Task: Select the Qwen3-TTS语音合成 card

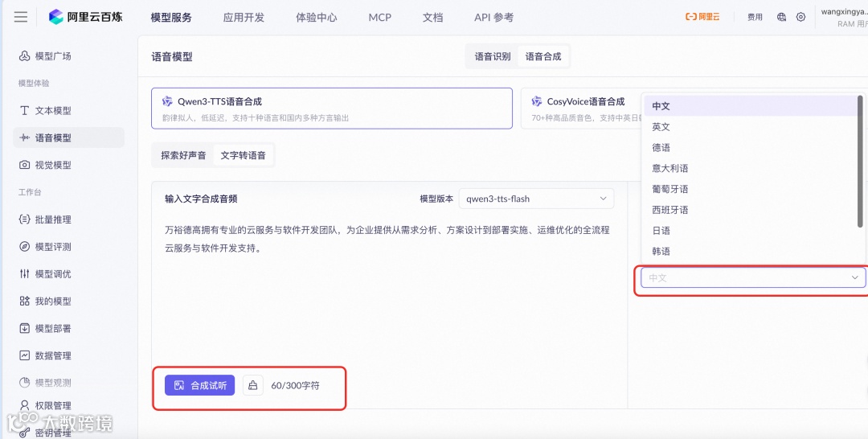Action: tap(332, 109)
